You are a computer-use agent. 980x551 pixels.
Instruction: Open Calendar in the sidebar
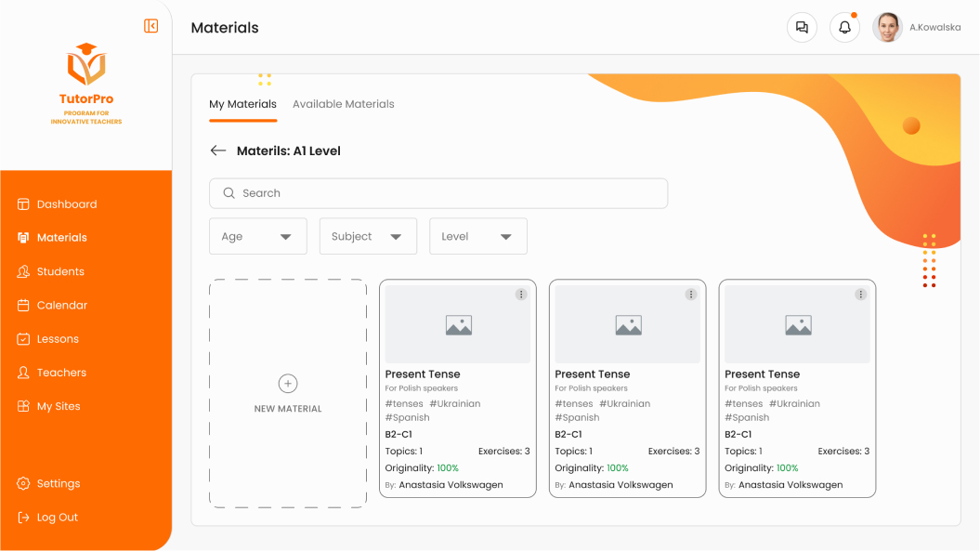click(62, 305)
